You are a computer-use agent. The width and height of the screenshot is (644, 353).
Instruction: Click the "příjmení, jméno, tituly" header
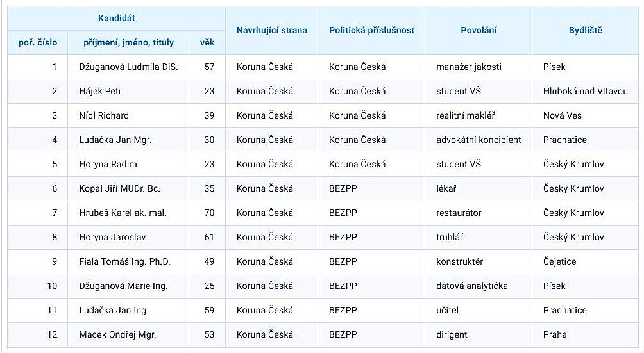click(128, 43)
